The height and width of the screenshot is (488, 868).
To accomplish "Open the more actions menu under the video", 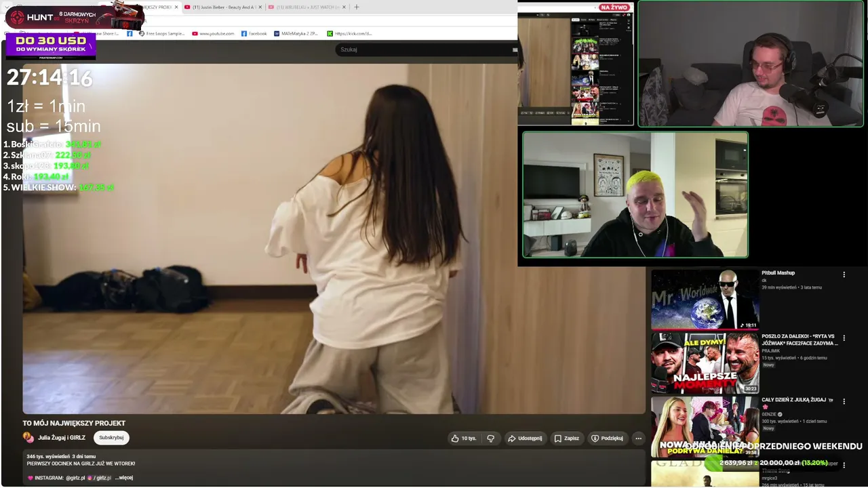I will 638,439.
